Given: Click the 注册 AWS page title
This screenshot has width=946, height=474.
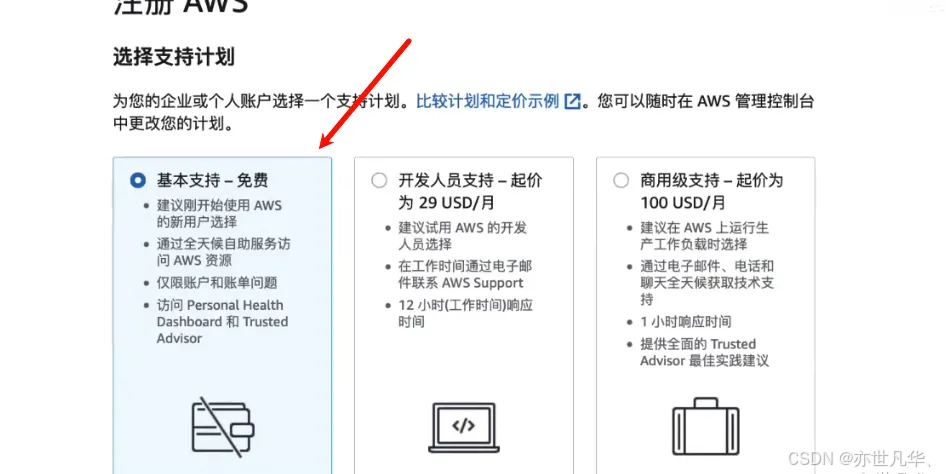Looking at the screenshot, I should tap(180, 6).
